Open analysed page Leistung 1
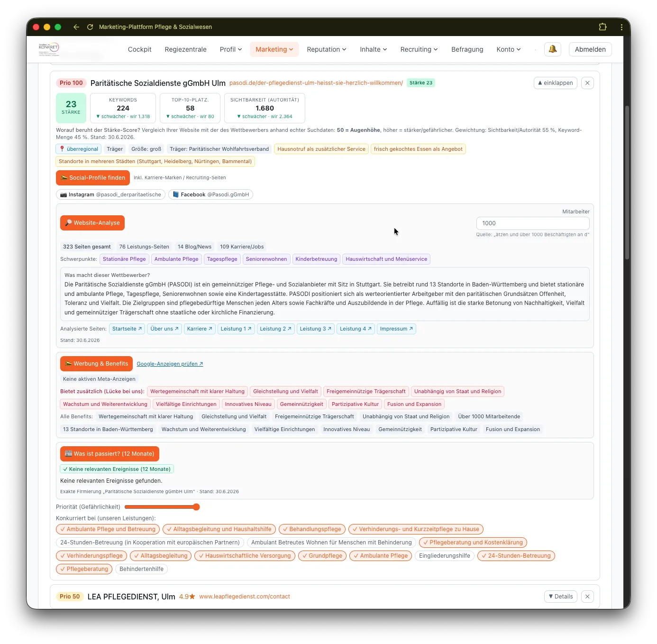Image resolution: width=657 pixels, height=644 pixels. coord(236,329)
